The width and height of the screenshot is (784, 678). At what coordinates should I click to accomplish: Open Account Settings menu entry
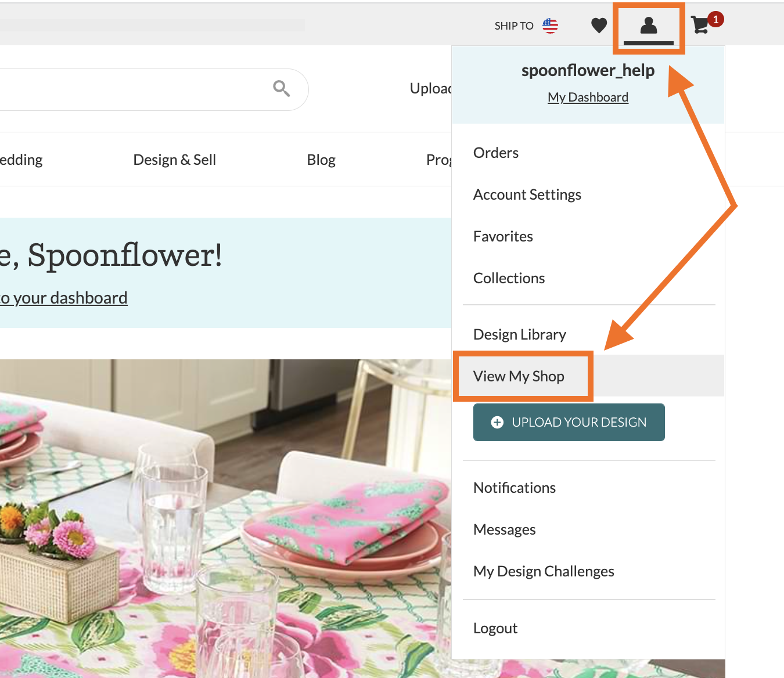pyautogui.click(x=527, y=194)
